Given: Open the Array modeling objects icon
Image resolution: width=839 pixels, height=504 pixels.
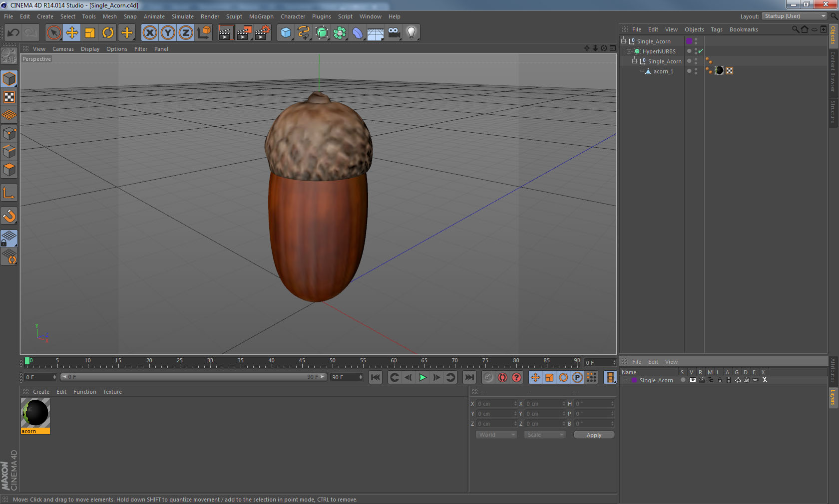Looking at the screenshot, I should point(340,33).
